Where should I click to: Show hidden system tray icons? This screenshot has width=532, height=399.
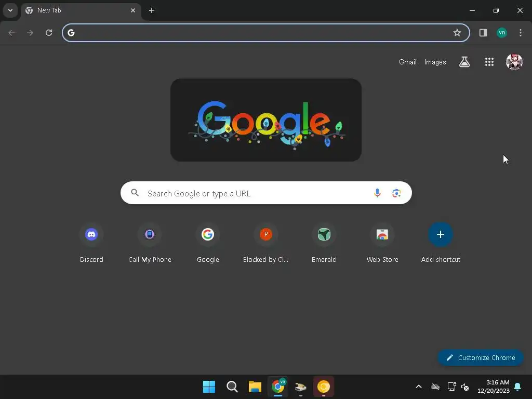click(419, 387)
